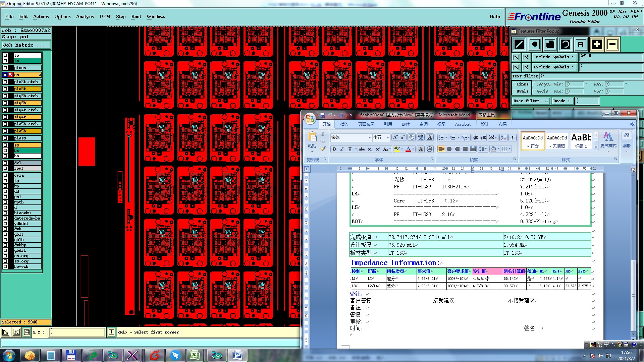Click the X Y coordinate input field
This screenshot has height=362, width=644.
pos(77,332)
